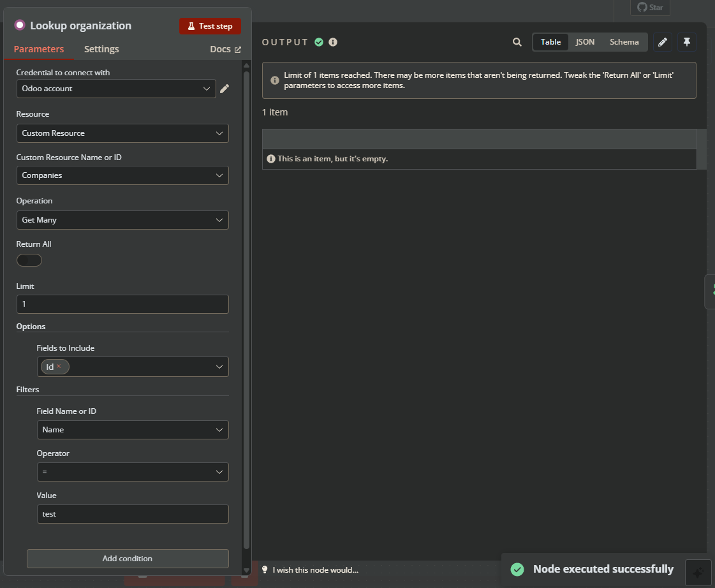Open the Operator equals dropdown

click(x=132, y=472)
